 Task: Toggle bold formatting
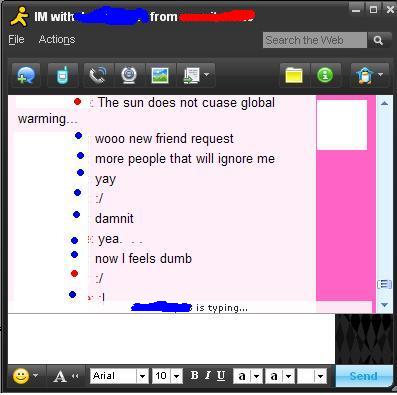click(x=194, y=375)
